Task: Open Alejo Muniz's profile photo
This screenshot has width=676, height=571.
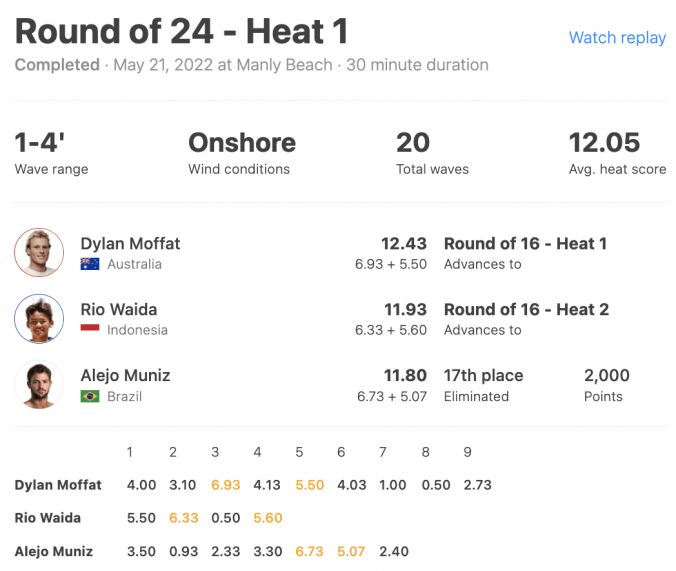Action: [39, 385]
